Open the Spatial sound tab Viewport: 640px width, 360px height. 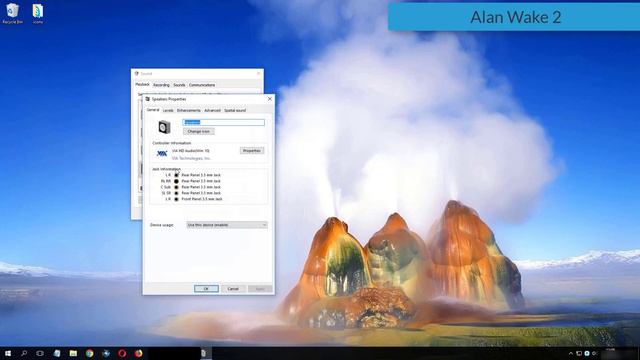(235, 110)
